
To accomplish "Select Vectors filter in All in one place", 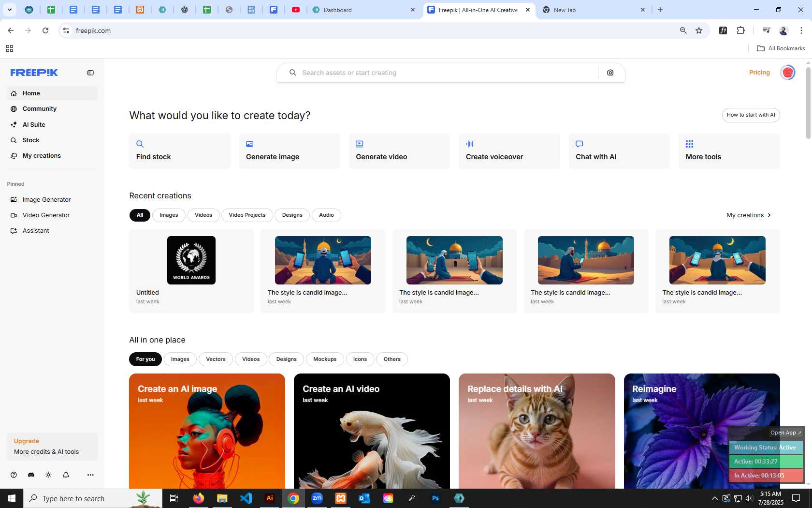I will (216, 359).
